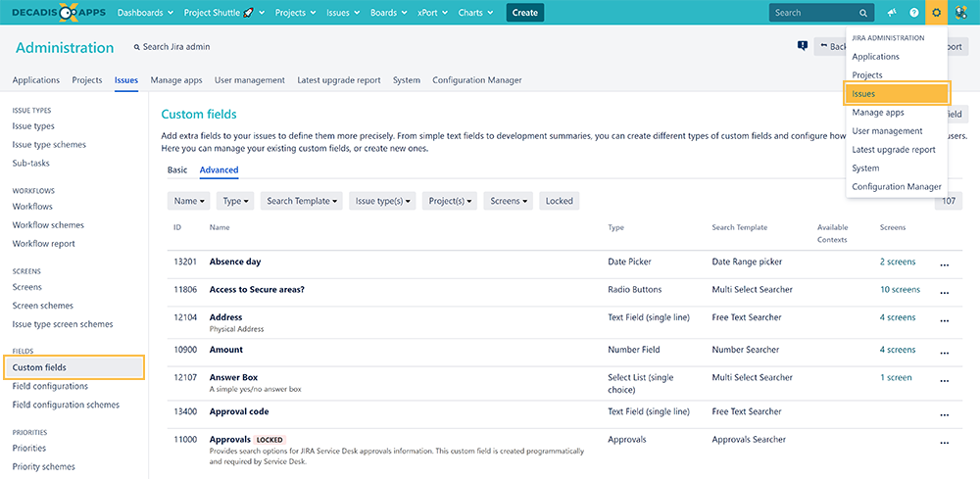This screenshot has width=980, height=479.
Task: Open actions menu for Amount field
Action: pyautogui.click(x=945, y=353)
